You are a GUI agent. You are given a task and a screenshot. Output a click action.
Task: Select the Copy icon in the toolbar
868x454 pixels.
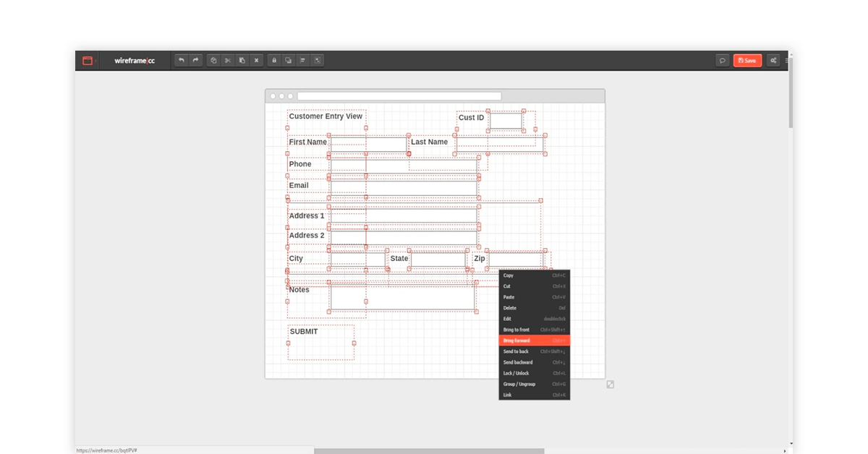tap(213, 60)
